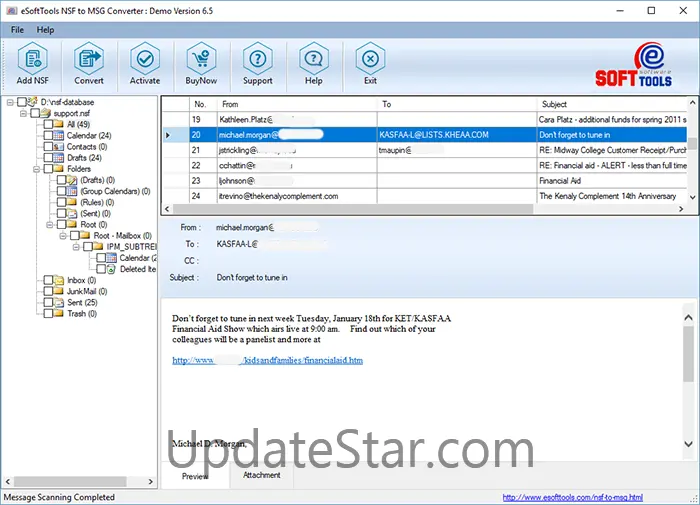Open the esofttools.com nsf-to-msg link

click(x=573, y=497)
